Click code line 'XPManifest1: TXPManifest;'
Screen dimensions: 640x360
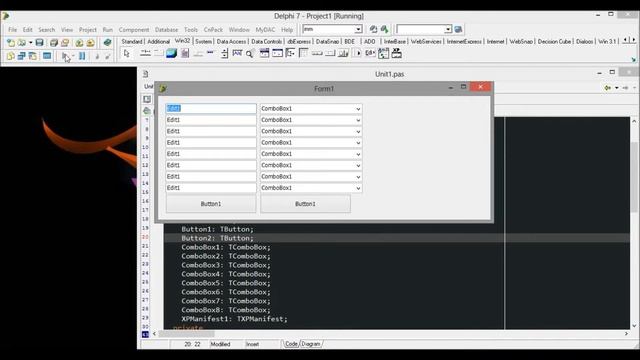(234, 319)
